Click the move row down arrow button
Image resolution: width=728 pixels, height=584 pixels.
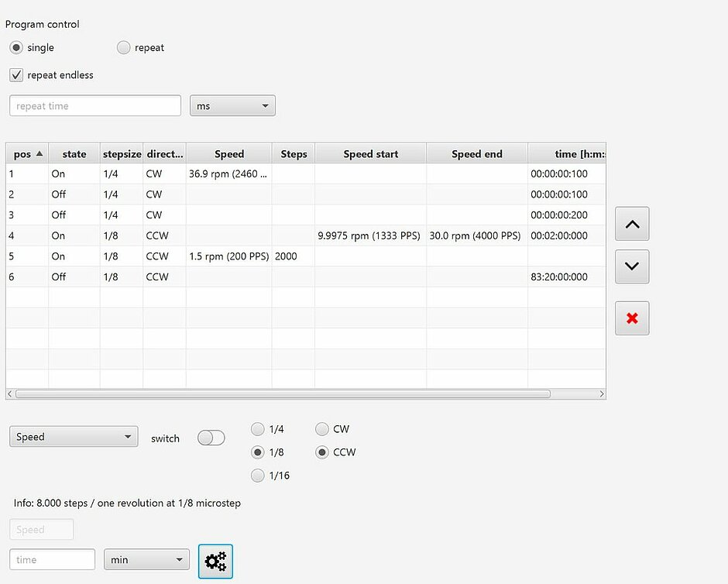tap(632, 266)
